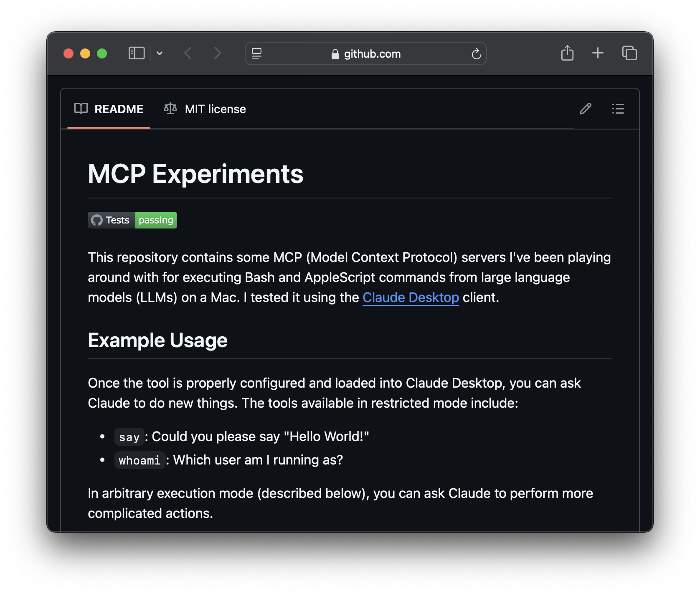The width and height of the screenshot is (700, 594).
Task: Switch to the MIT license tab
Action: 205,109
